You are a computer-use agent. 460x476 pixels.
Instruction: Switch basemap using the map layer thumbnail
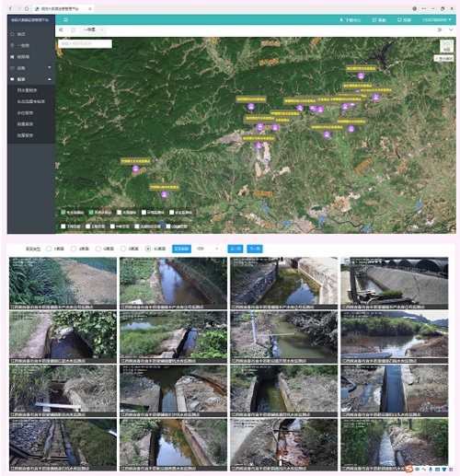tap(446, 46)
